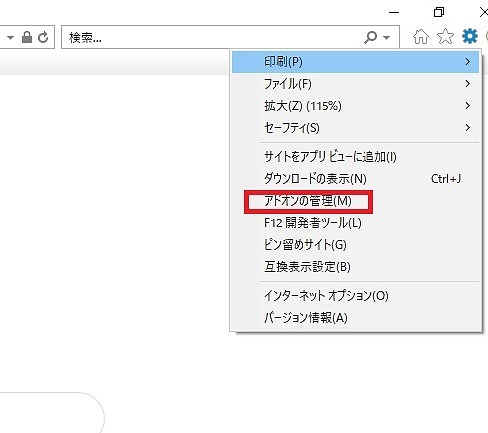Click the security lock icon
Viewport: 488px width, 433px height.
click(x=27, y=37)
